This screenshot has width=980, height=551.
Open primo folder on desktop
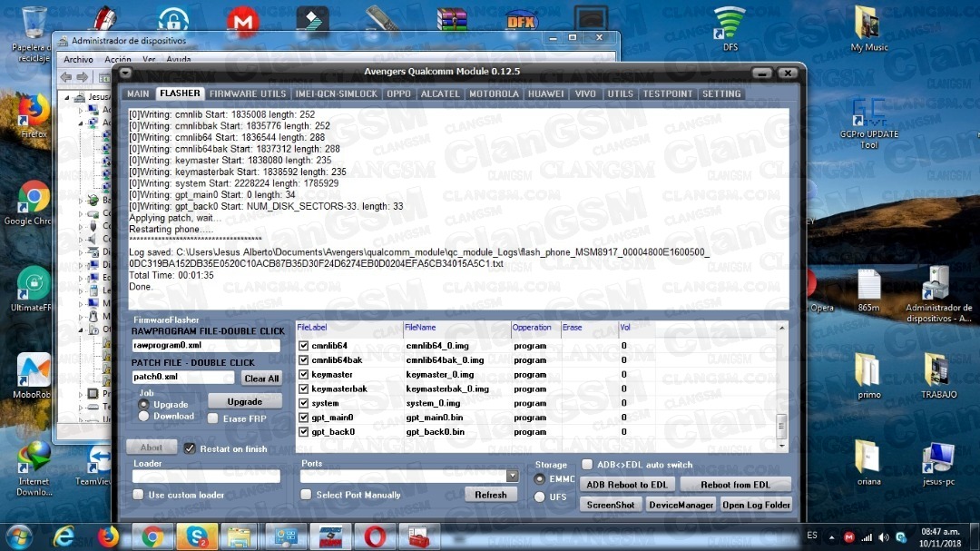pos(868,377)
